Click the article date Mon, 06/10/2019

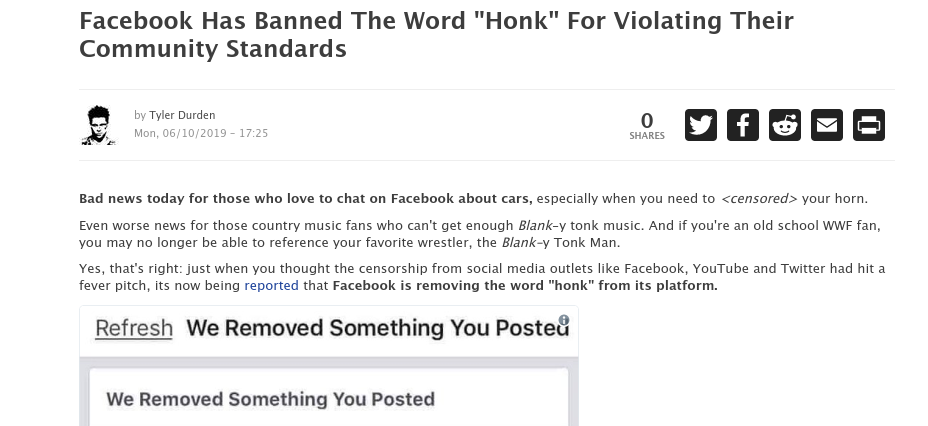coord(201,133)
